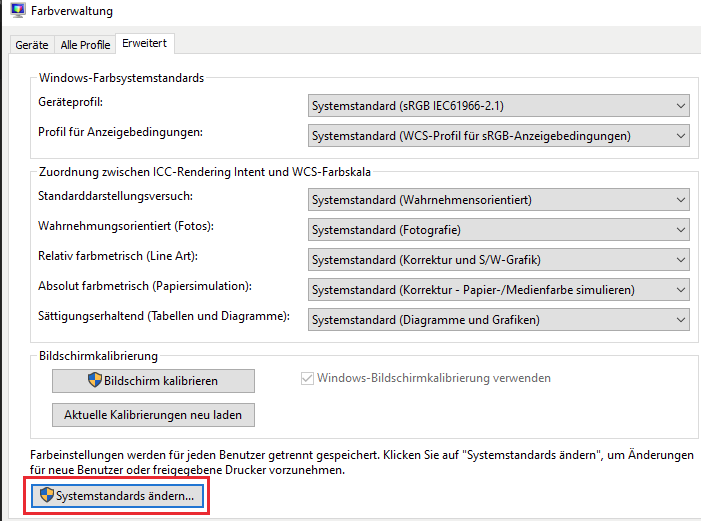Toggle Windows-Bildschirmkalibrierung verwenden checkbox
The height and width of the screenshot is (521, 701).
[307, 378]
